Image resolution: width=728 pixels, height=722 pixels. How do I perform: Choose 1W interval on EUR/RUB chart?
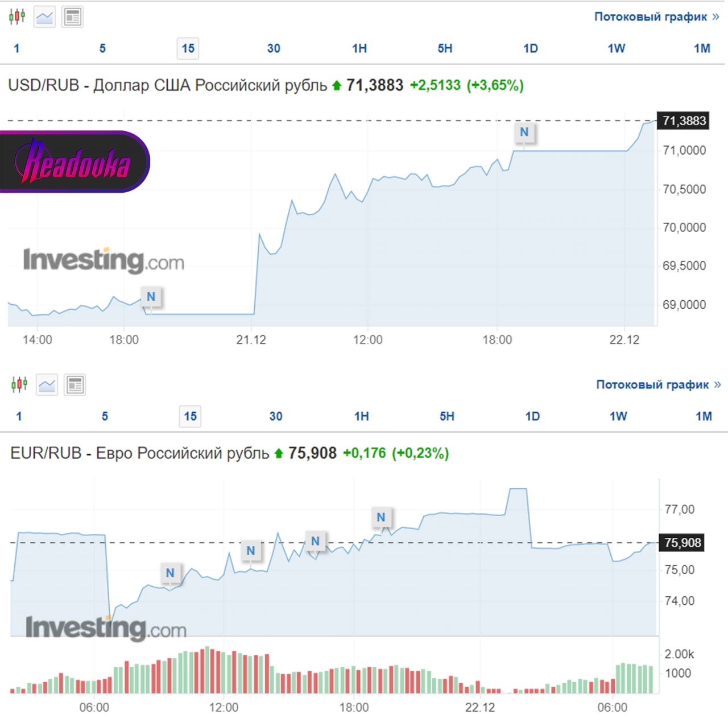coord(618,416)
